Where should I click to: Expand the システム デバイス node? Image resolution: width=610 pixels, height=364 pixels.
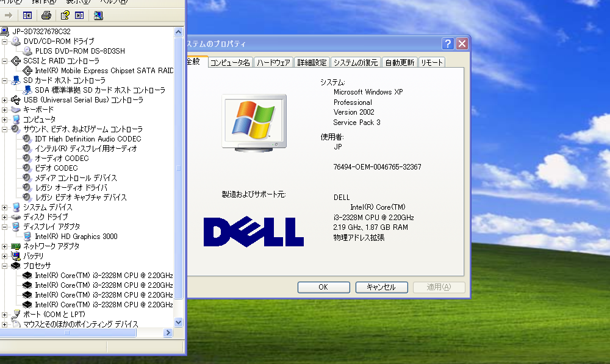(x=5, y=207)
